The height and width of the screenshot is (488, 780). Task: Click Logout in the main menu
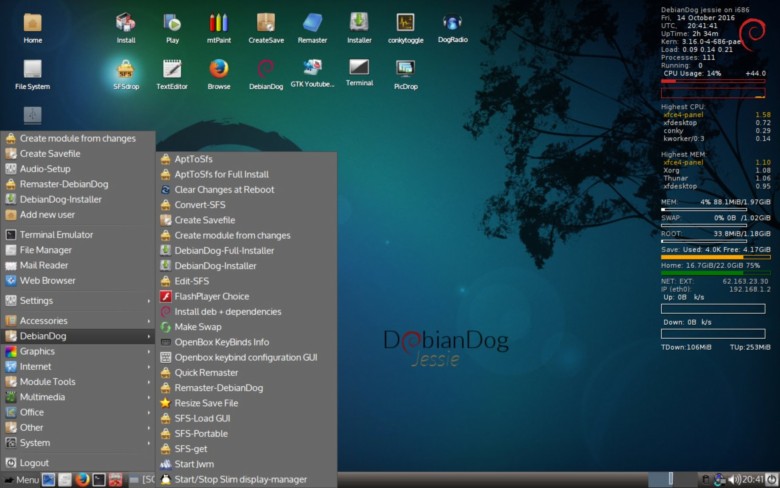(x=78, y=463)
